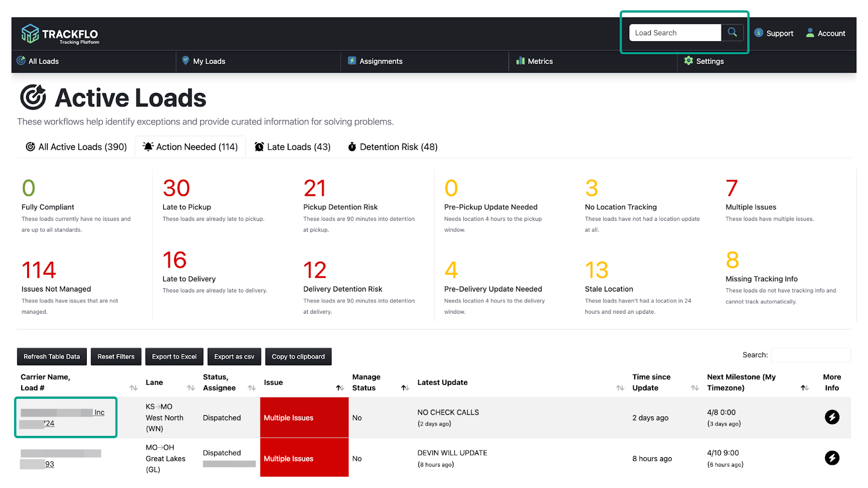This screenshot has height=488, width=868.
Task: Click the Load Search magnifier icon
Action: (732, 33)
